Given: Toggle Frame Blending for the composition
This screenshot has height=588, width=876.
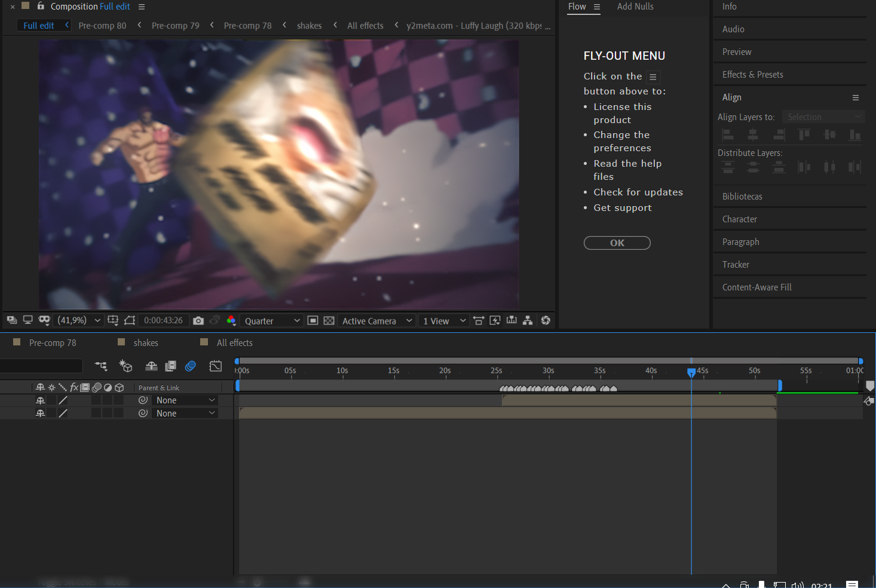Looking at the screenshot, I should [171, 366].
